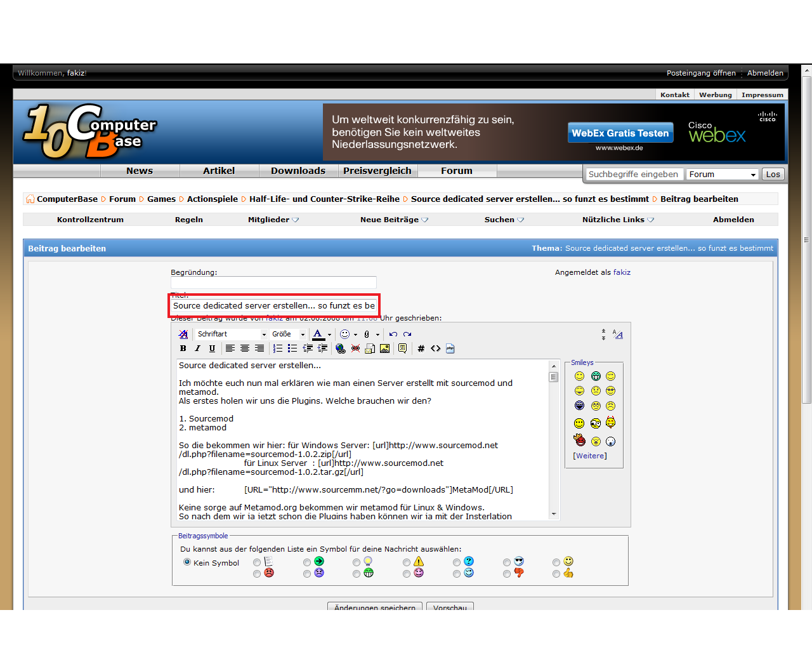Click Änderungen speichern button
The image size is (812, 650).
(x=374, y=607)
